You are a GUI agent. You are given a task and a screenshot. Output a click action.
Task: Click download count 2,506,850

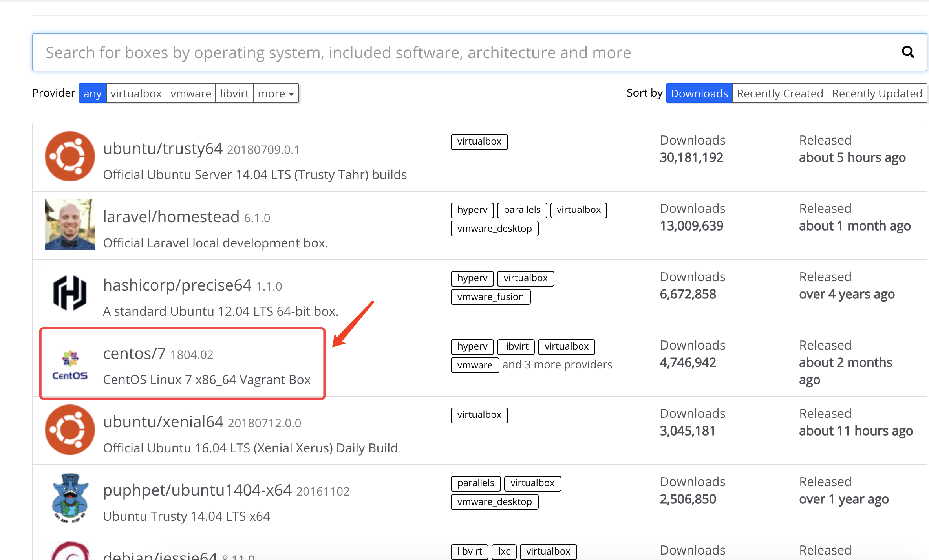tap(688, 499)
